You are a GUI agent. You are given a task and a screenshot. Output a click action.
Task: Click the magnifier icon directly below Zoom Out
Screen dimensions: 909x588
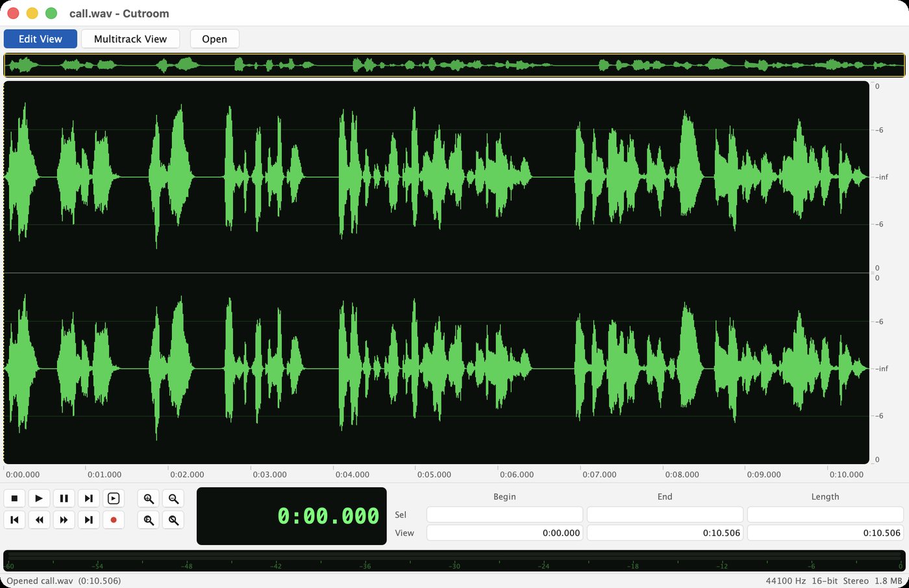point(173,520)
